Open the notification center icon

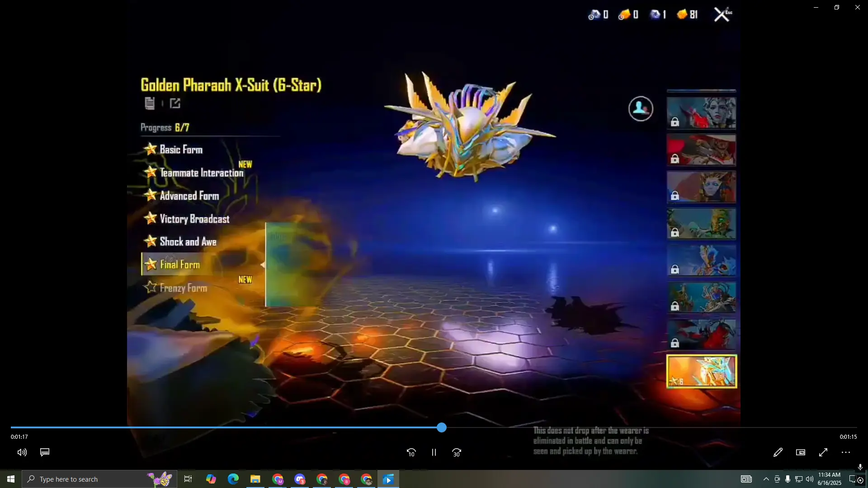click(853, 479)
